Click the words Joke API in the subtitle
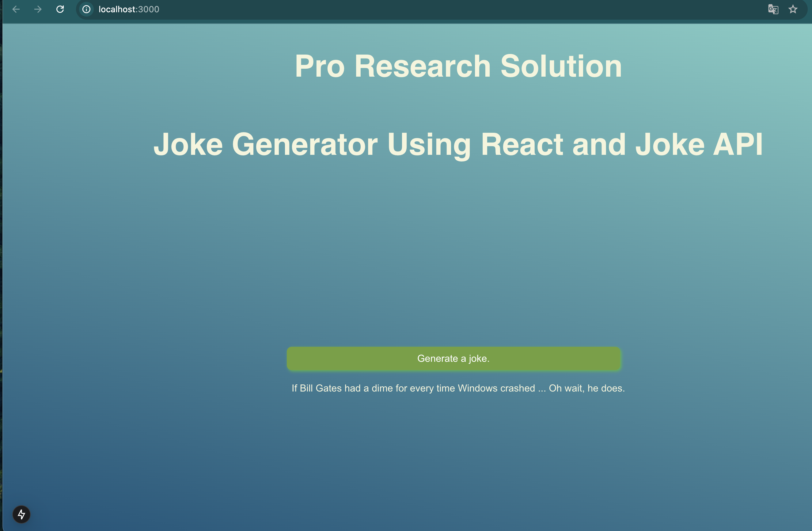Viewport: 812px width, 531px height. coord(698,145)
